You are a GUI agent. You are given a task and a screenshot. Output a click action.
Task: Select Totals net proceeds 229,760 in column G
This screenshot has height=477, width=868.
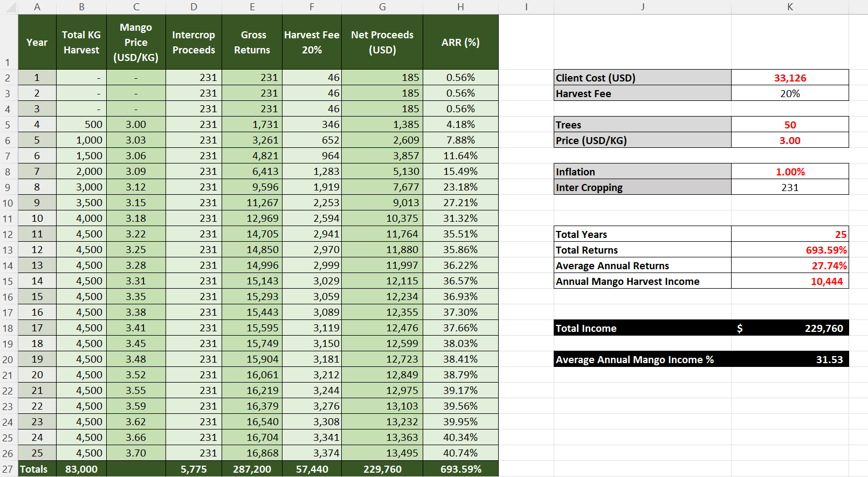click(x=382, y=469)
